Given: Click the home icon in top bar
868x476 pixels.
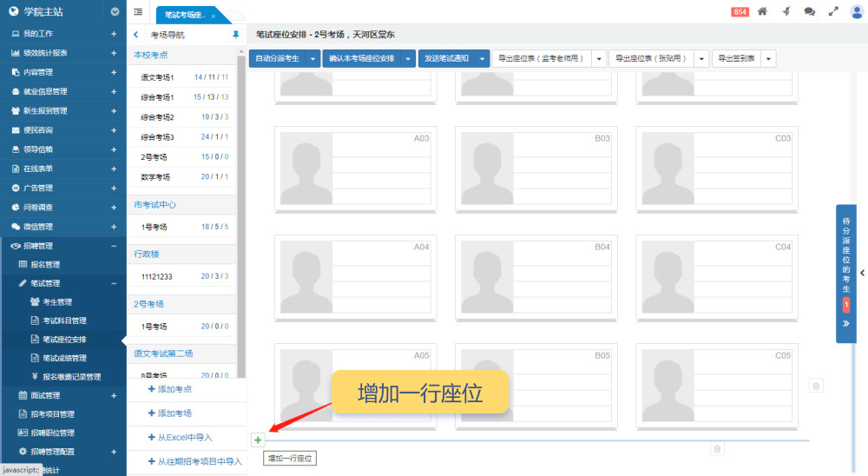Looking at the screenshot, I should 762,11.
